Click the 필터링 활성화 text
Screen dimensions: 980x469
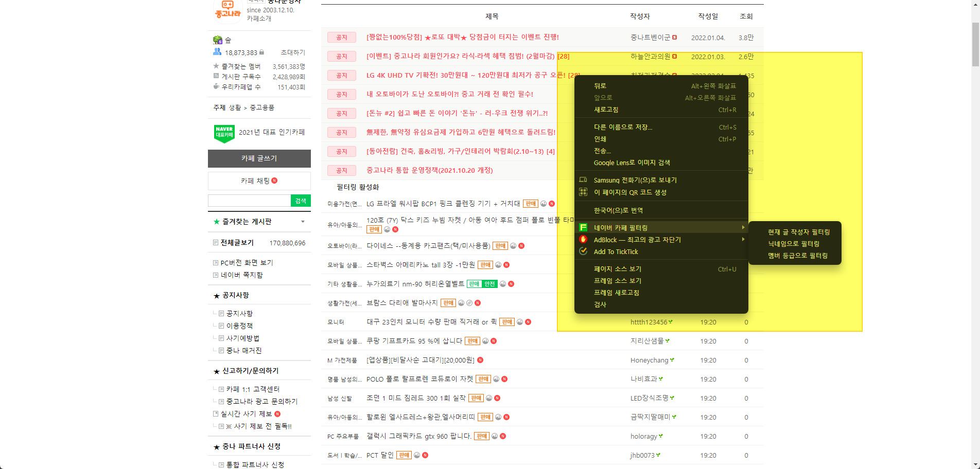358,187
